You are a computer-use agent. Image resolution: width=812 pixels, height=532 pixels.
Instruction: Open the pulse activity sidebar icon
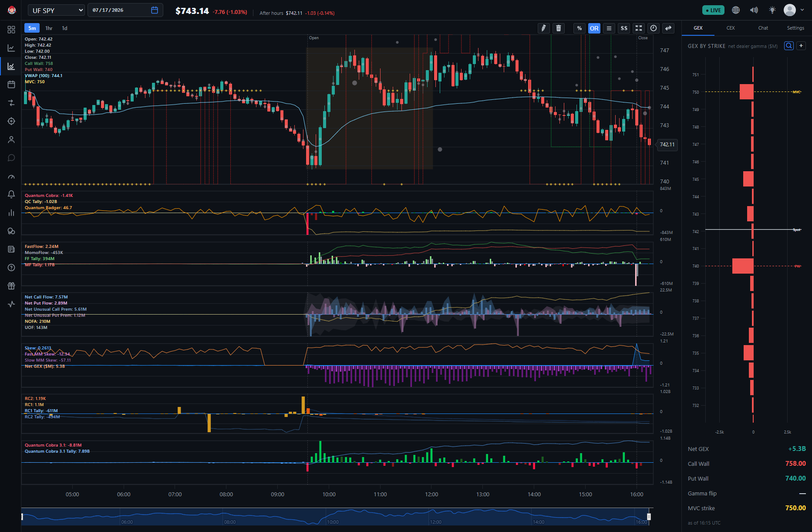[x=11, y=304]
